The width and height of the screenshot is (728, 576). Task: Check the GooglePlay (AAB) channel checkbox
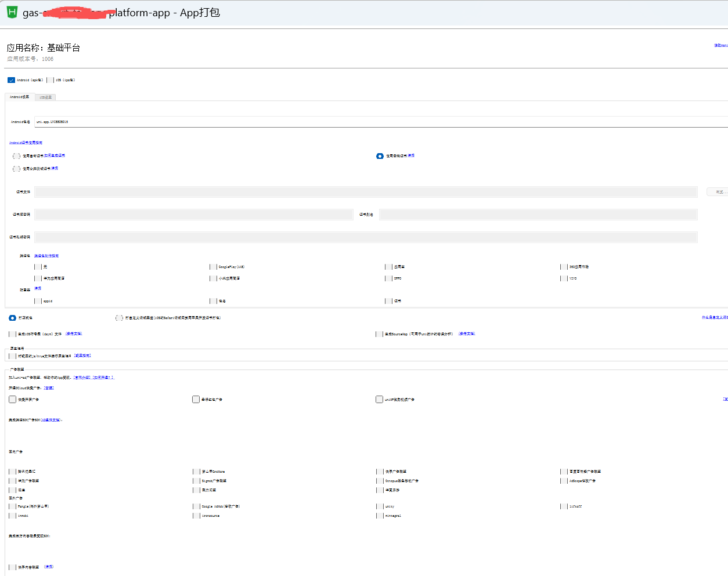213,267
